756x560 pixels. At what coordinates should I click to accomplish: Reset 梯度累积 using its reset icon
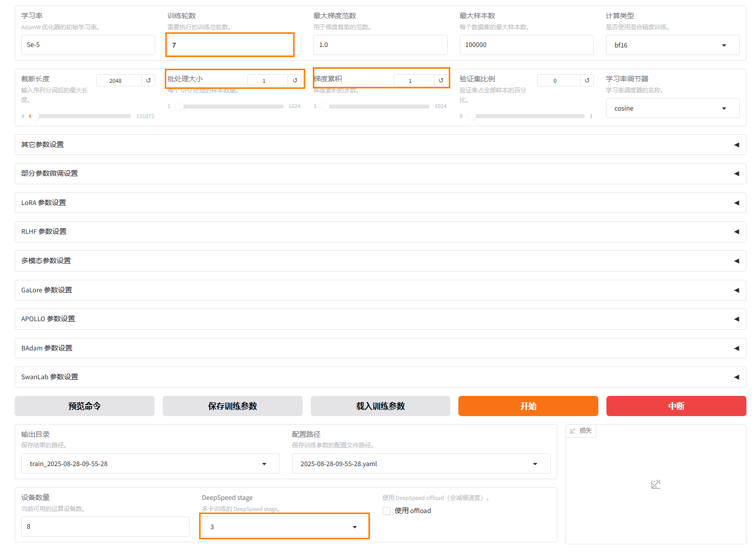tap(441, 80)
